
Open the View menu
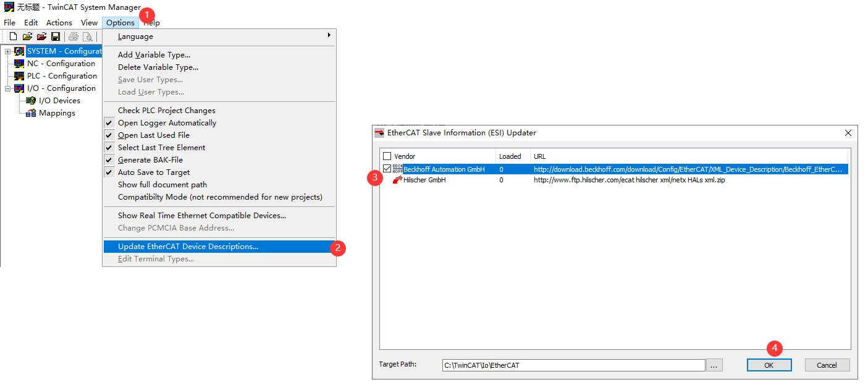(x=90, y=23)
